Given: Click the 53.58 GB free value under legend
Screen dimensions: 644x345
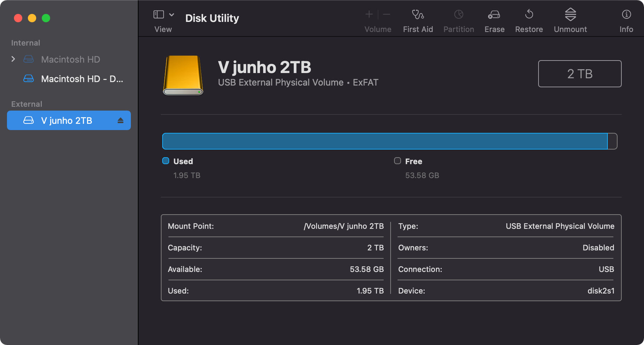Looking at the screenshot, I should click(422, 175).
